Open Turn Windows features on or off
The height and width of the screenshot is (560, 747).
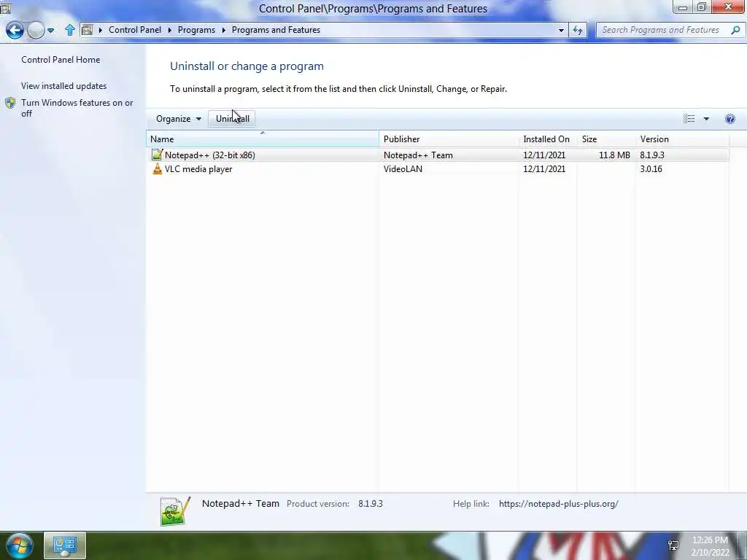77,108
